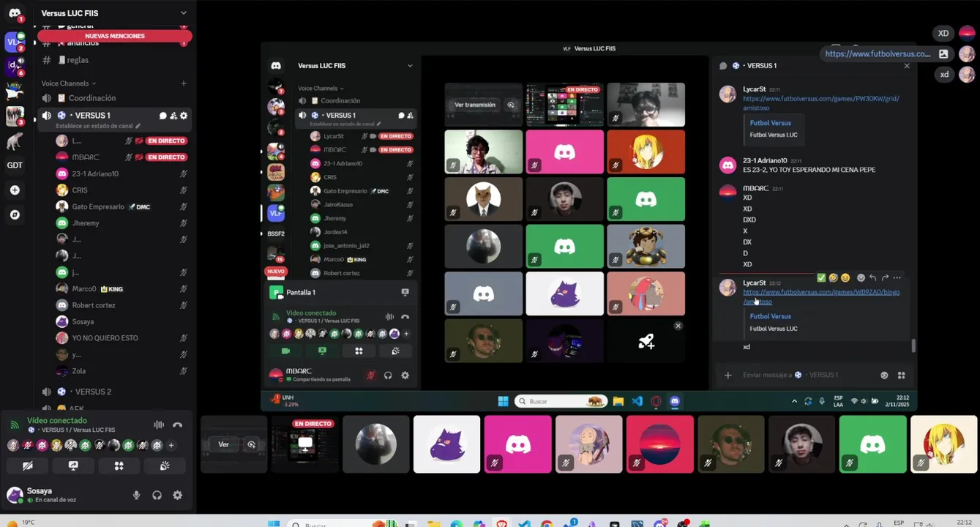Screen dimensions: 980x527
Task: Click hang-up icon in shared stream panel
Action: point(405,317)
